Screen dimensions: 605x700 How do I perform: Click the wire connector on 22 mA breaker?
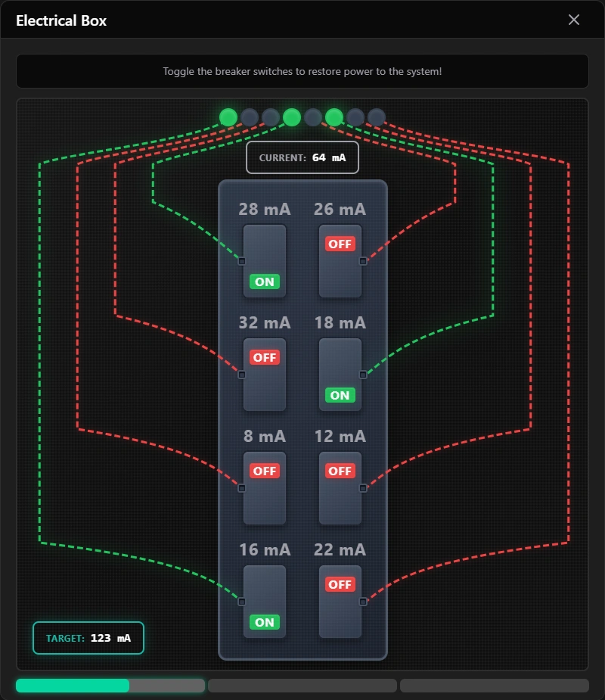coord(363,602)
